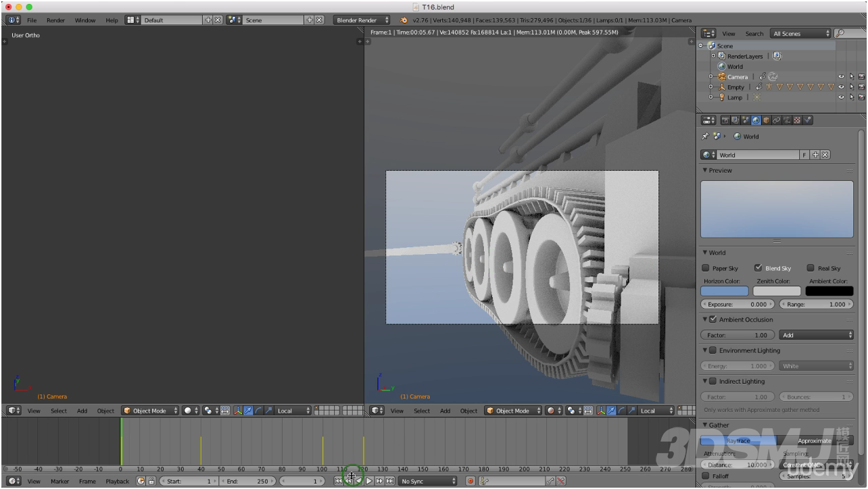This screenshot has height=489, width=868.
Task: Play the animation forward
Action: tap(369, 481)
